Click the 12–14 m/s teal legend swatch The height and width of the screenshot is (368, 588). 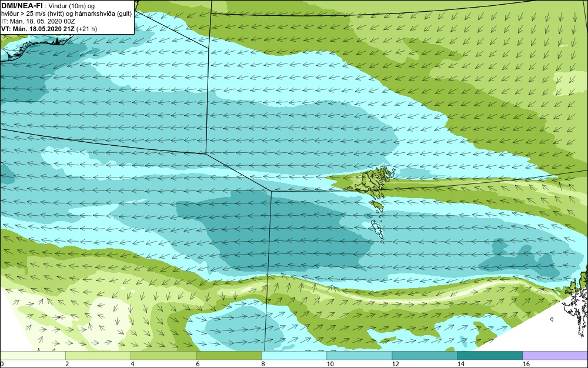pos(425,355)
